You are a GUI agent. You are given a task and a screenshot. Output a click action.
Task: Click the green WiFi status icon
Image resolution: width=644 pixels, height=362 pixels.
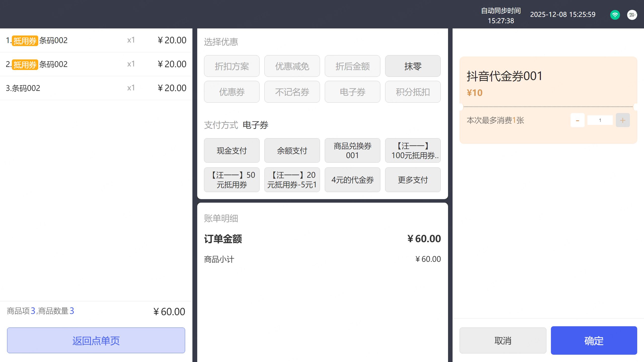pos(615,15)
